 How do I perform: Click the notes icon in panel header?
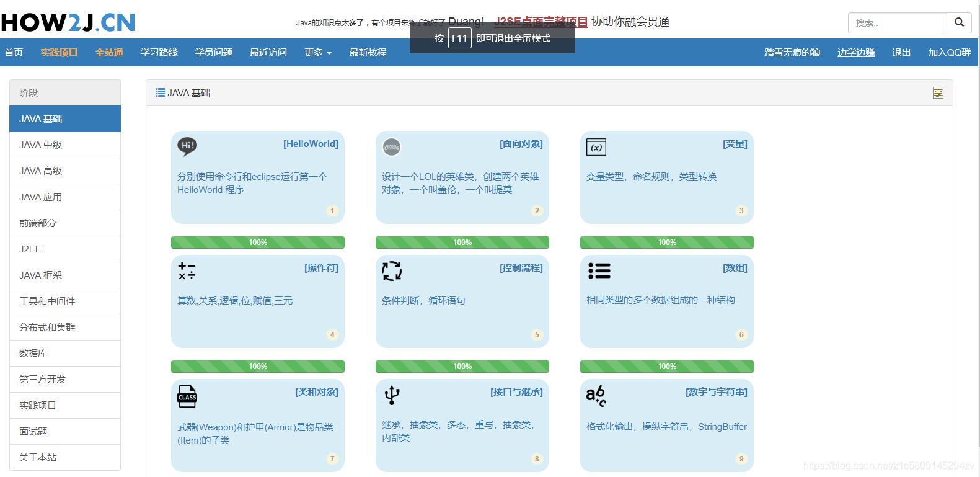click(x=938, y=92)
